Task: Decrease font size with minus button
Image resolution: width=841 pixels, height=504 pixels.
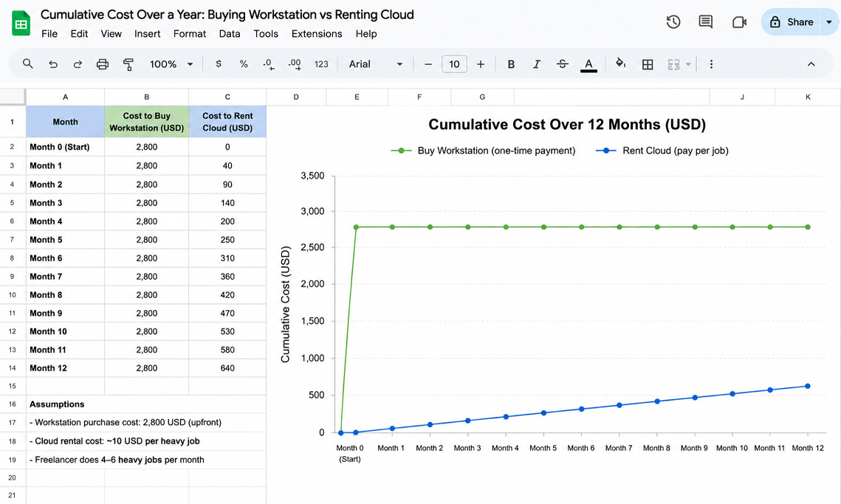Action: tap(428, 64)
